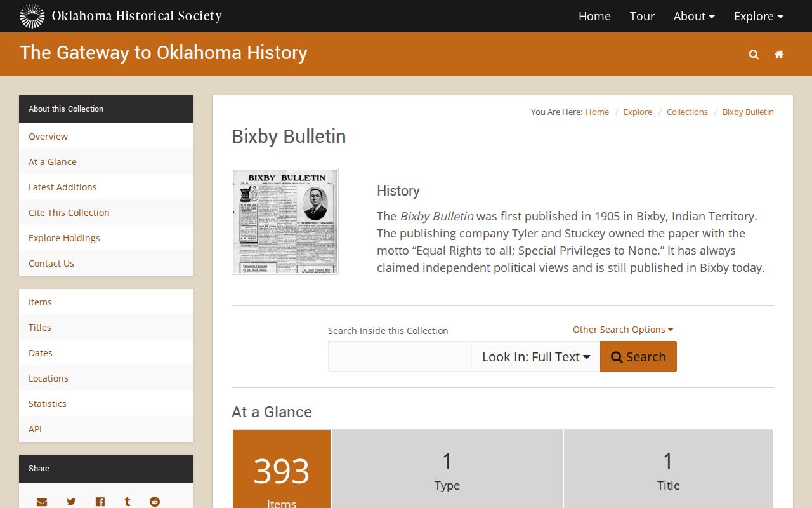This screenshot has height=508, width=812.
Task: Click the Oklahoma Historical Society name text
Action: pyautogui.click(x=137, y=16)
